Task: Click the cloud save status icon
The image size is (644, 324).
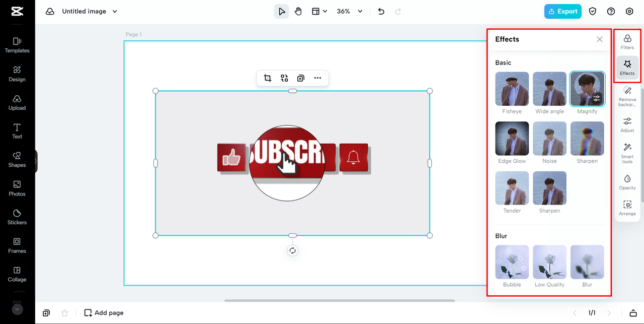Action: [50, 11]
